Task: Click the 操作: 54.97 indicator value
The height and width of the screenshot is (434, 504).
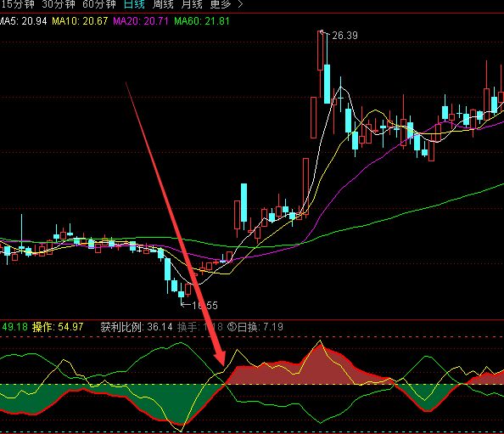Action: point(58,327)
